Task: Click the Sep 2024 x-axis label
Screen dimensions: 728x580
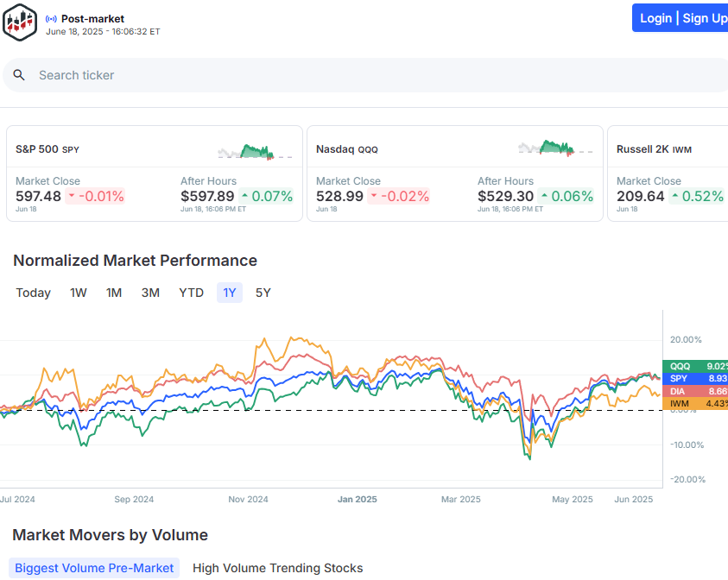Action: click(x=134, y=499)
